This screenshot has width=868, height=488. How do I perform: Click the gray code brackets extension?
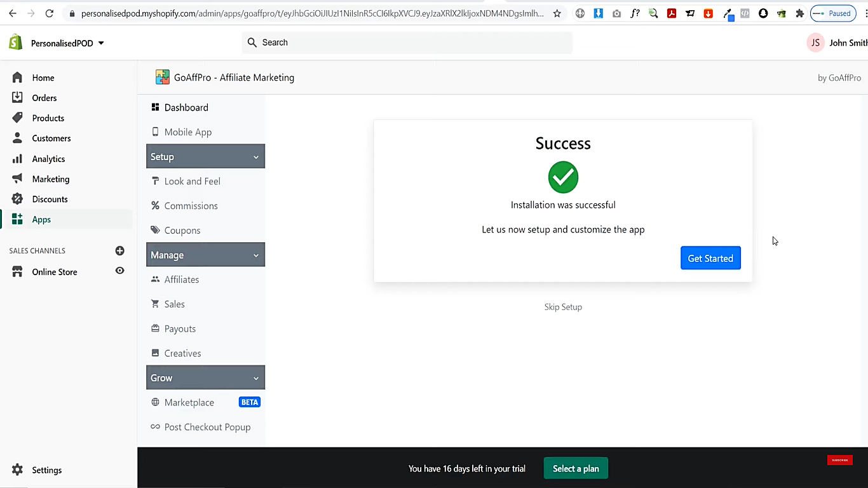tap(745, 13)
